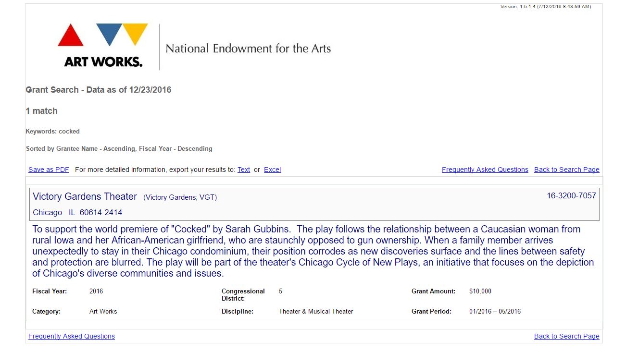This screenshot has height=364, width=626.
Task: Click the Keywords: cocked line
Action: click(53, 131)
